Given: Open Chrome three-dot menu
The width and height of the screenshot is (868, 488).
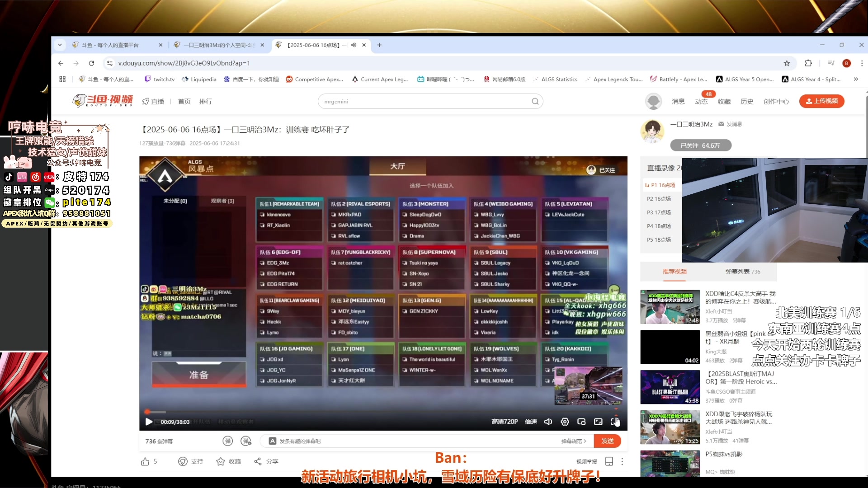Looking at the screenshot, I should tap(862, 63).
